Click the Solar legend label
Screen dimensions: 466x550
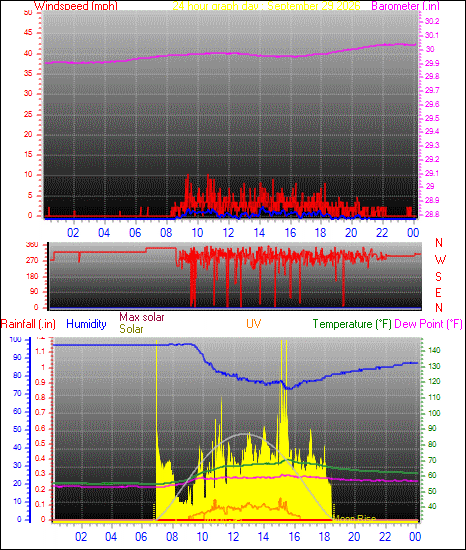(x=131, y=329)
